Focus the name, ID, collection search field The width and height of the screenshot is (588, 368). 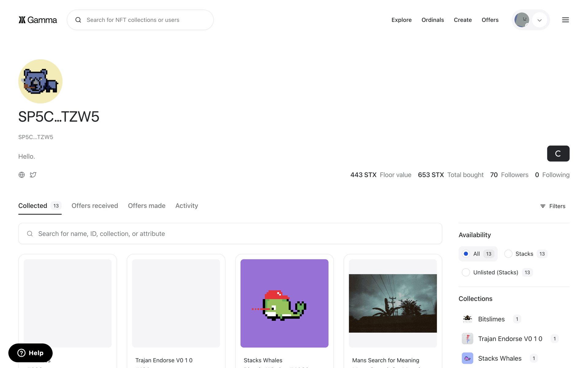coord(230,234)
